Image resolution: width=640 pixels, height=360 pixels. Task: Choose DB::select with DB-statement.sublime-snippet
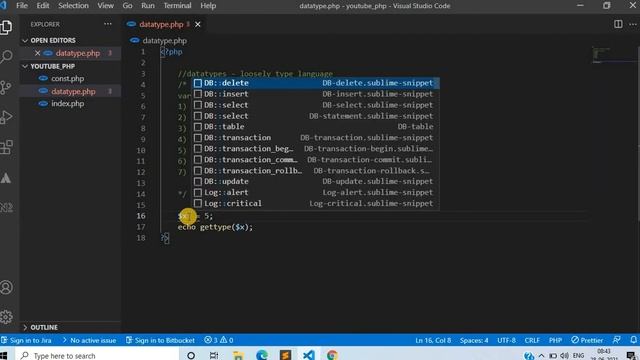pyautogui.click(x=316, y=116)
